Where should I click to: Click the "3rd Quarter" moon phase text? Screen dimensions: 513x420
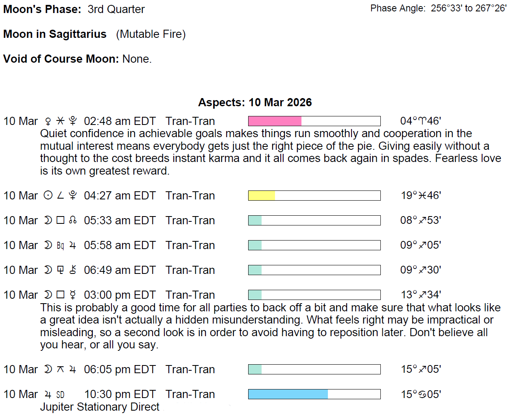pyautogui.click(x=116, y=9)
